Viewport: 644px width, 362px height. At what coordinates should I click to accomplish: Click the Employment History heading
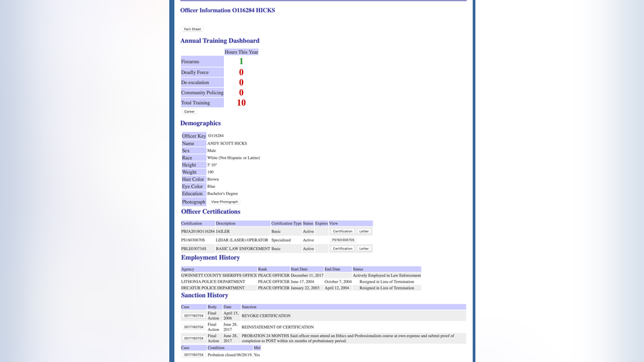[210, 258]
